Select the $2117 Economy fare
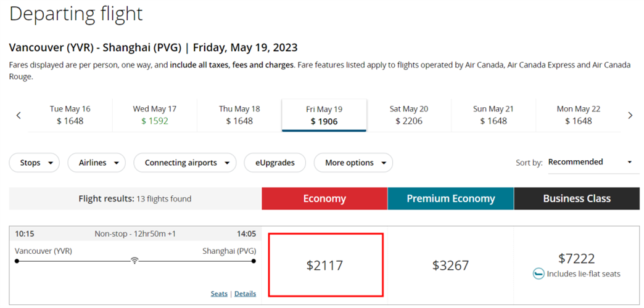The width and height of the screenshot is (644, 308). click(x=325, y=265)
